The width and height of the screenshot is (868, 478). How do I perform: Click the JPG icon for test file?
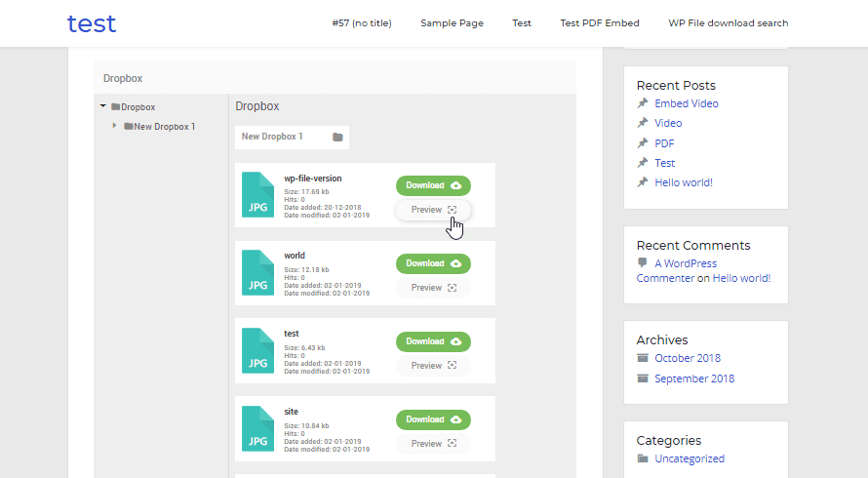[x=257, y=350]
